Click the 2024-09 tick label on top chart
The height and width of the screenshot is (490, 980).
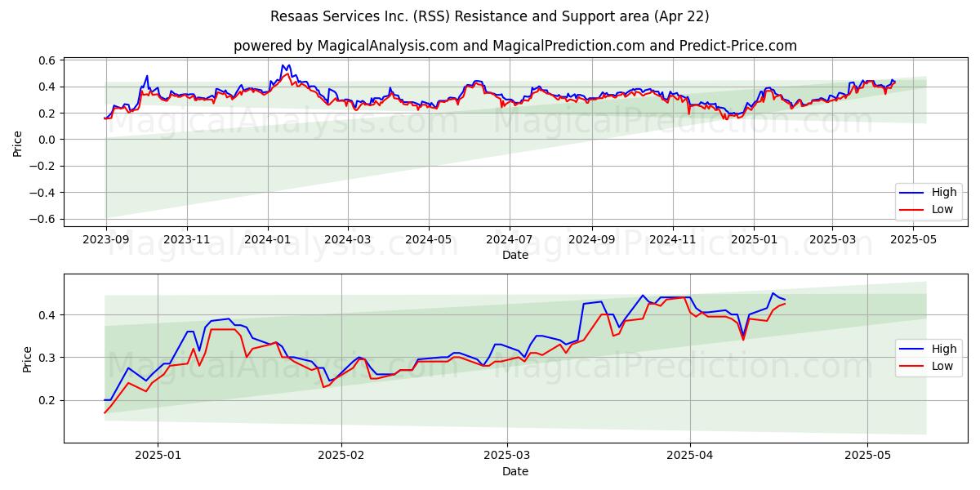coord(592,239)
